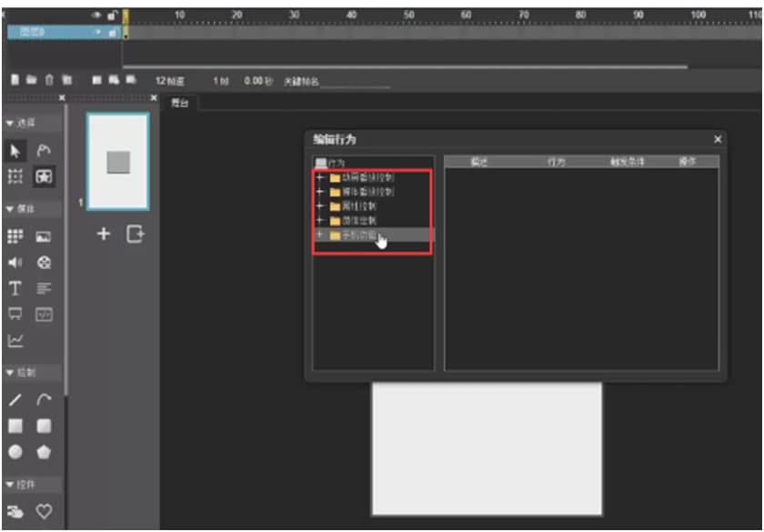Viewport: 764px width, 532px height.
Task: Click the heart icon in controls section
Action: [x=44, y=512]
